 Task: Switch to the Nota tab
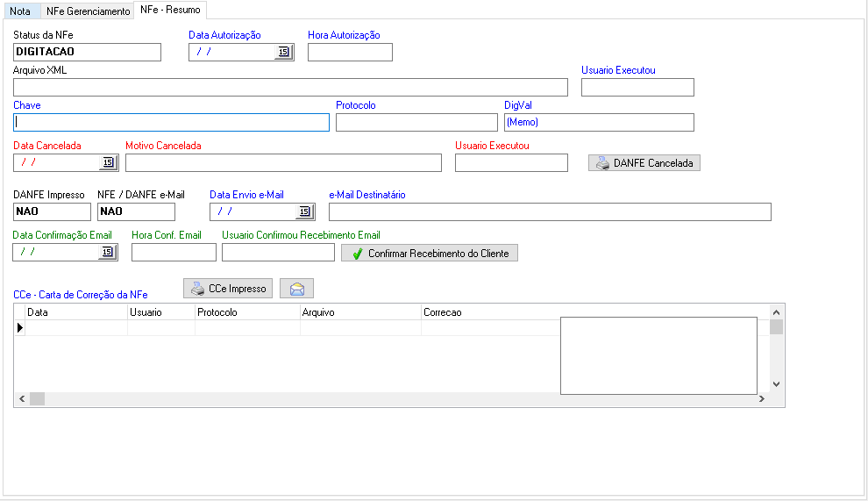tap(19, 11)
